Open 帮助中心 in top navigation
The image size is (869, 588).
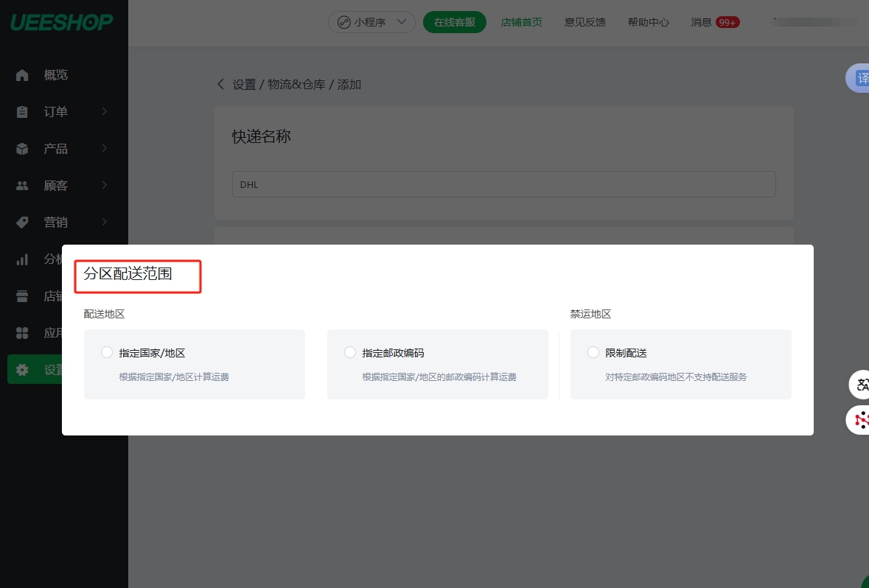[648, 22]
